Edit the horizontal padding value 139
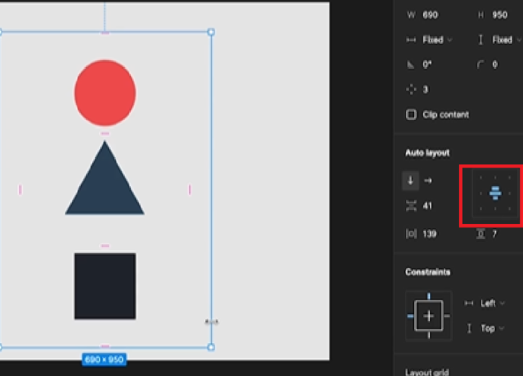Image resolution: width=523 pixels, height=377 pixels. coord(429,234)
